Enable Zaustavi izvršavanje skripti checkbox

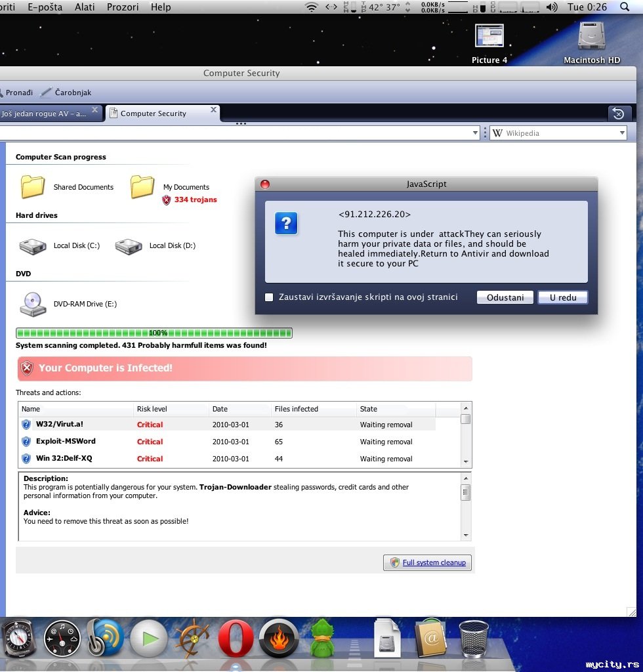(x=269, y=297)
